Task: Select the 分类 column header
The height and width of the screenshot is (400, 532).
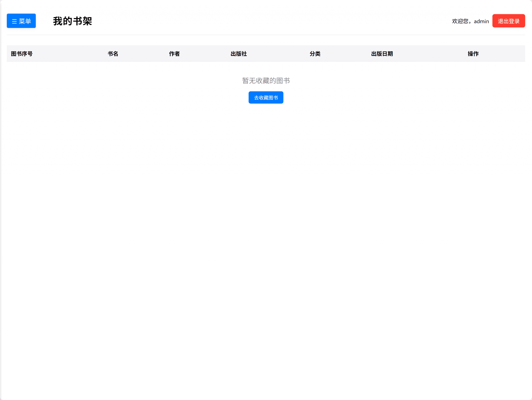Action: 315,54
